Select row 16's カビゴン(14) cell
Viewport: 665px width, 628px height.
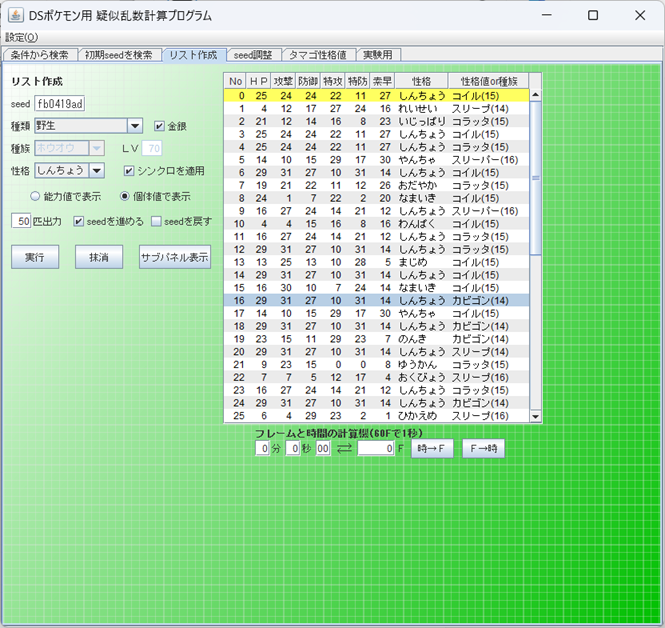pos(489,301)
